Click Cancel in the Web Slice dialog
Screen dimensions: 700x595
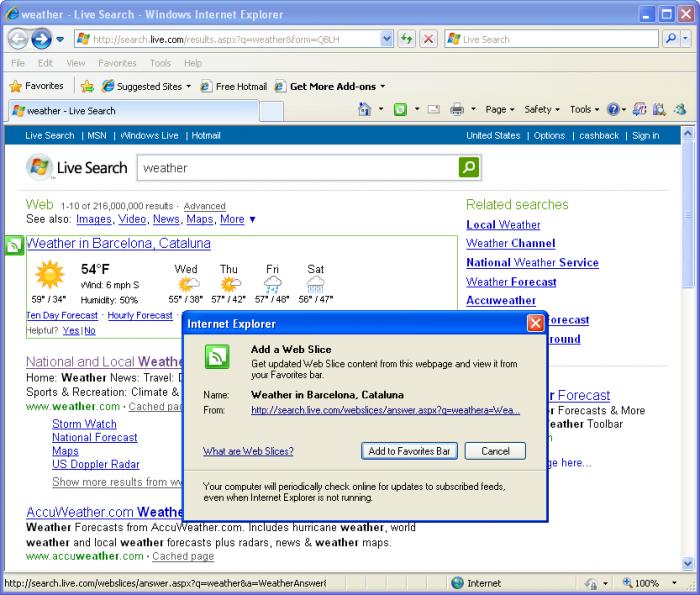pyautogui.click(x=495, y=451)
